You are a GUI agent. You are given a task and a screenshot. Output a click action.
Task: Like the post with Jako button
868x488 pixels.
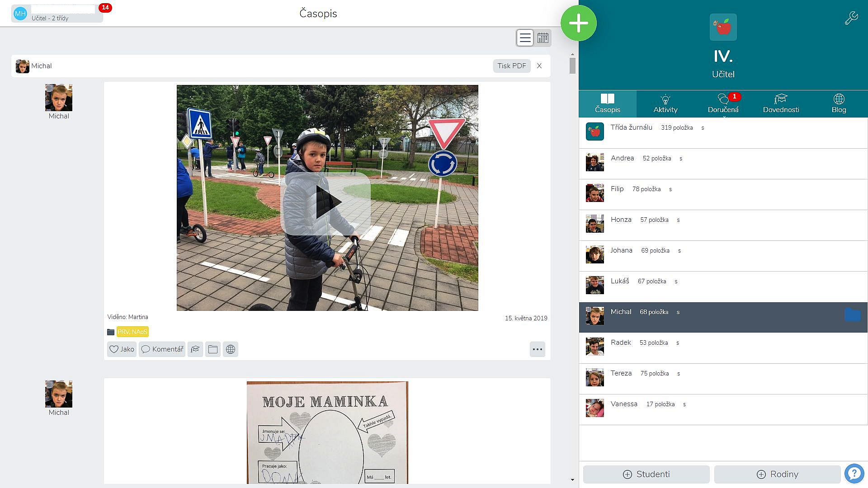click(122, 349)
